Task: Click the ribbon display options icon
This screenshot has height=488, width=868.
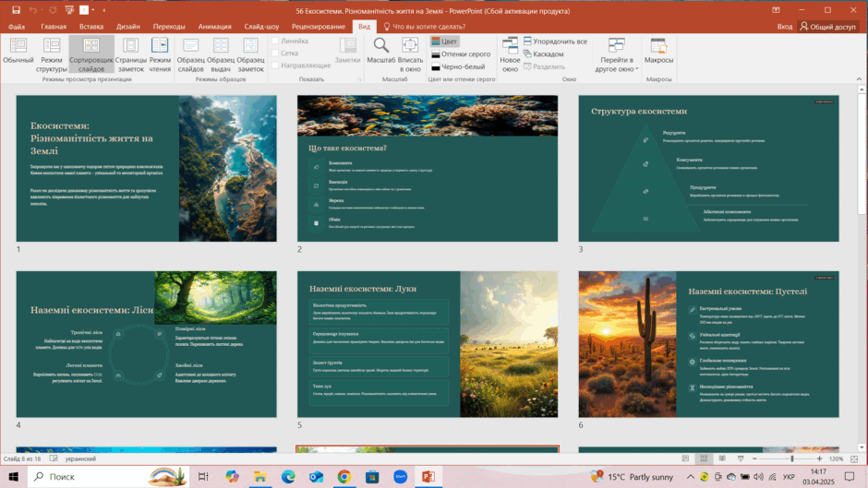Action: [776, 10]
